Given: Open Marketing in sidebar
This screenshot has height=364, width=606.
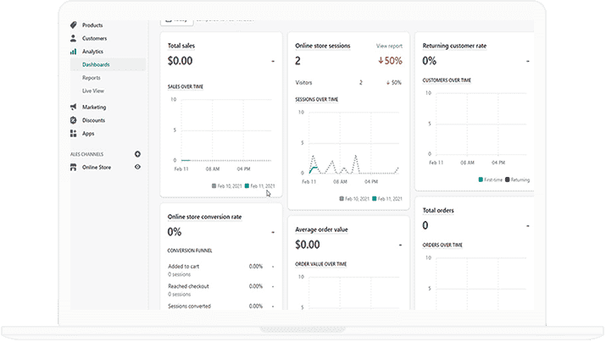Looking at the screenshot, I should (x=94, y=107).
